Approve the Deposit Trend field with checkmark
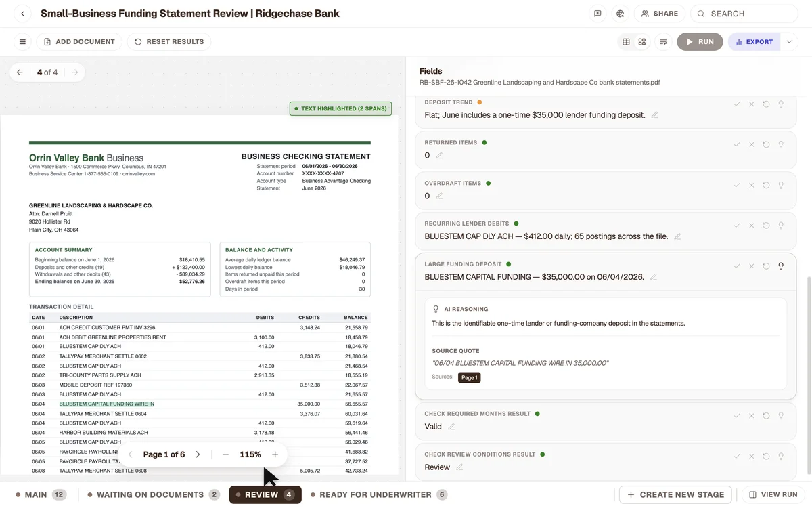 point(737,104)
